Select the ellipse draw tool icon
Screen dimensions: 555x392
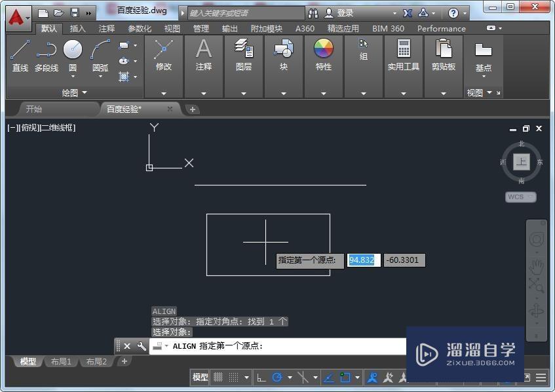(x=124, y=61)
